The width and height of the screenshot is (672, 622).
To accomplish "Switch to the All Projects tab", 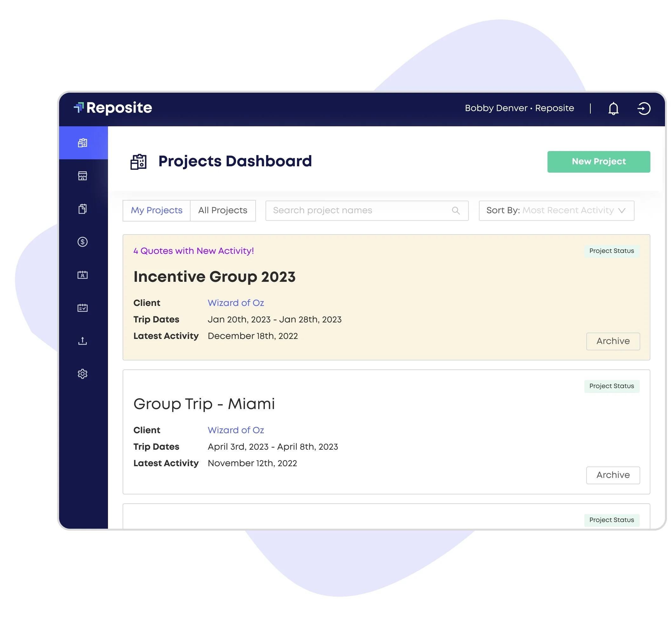I will coord(223,211).
